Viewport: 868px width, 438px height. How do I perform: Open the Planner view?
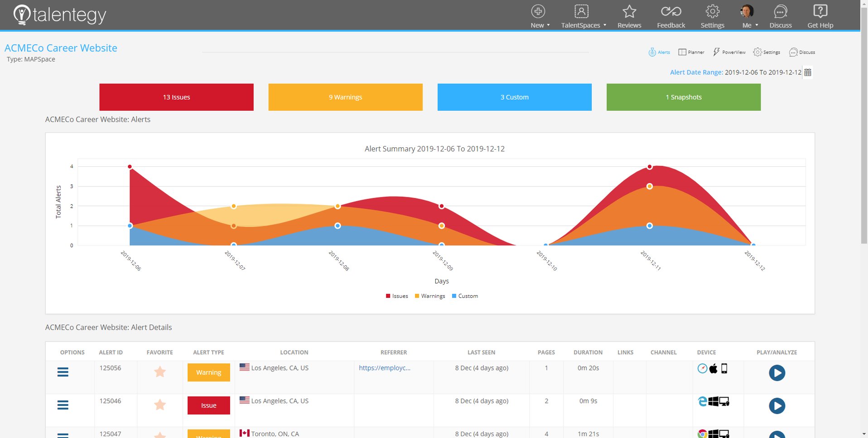click(x=691, y=52)
